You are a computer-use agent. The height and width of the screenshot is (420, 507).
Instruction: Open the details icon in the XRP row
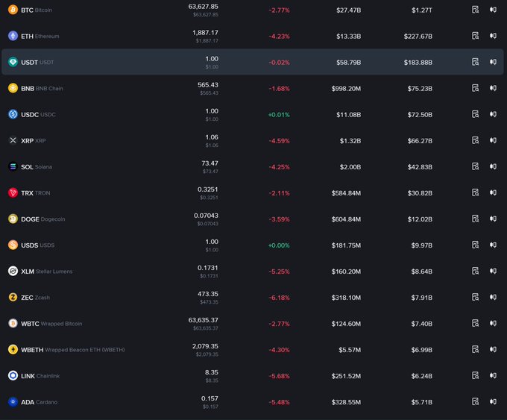(x=475, y=140)
